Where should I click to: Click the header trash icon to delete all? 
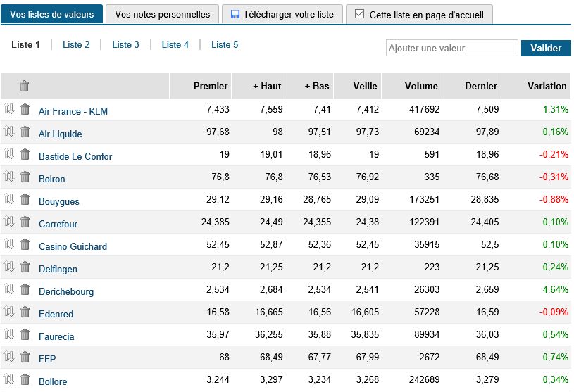pos(24,86)
